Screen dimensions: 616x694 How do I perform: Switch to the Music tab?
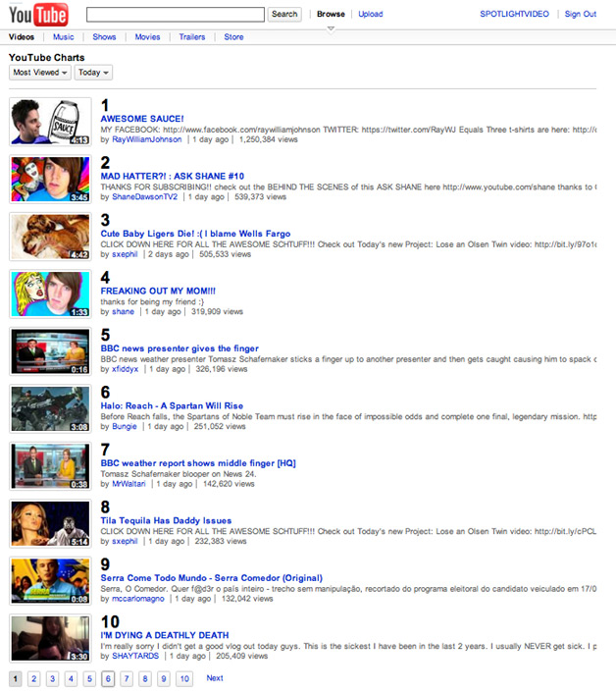pos(63,37)
